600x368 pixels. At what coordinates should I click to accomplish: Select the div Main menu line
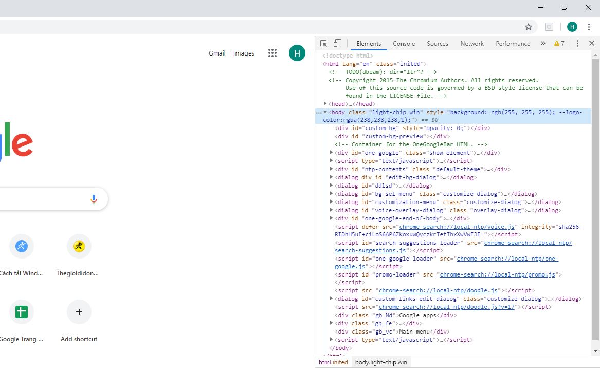392,332
